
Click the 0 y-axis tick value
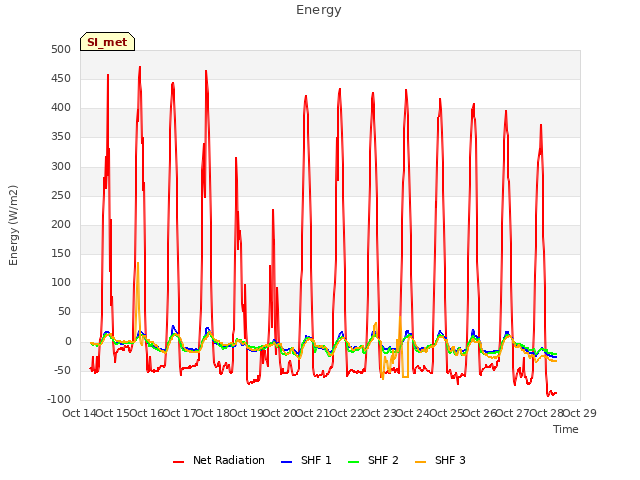68,341
